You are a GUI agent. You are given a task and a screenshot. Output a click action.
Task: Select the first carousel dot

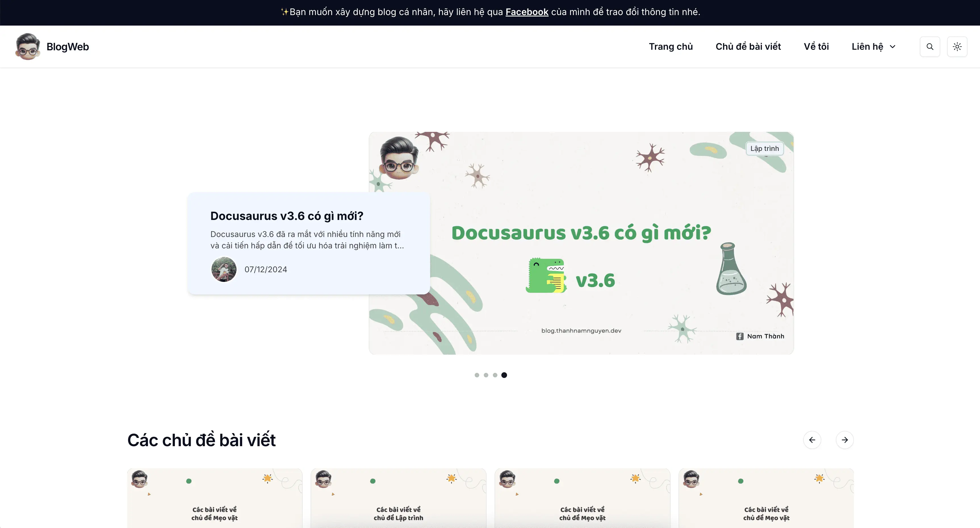477,375
